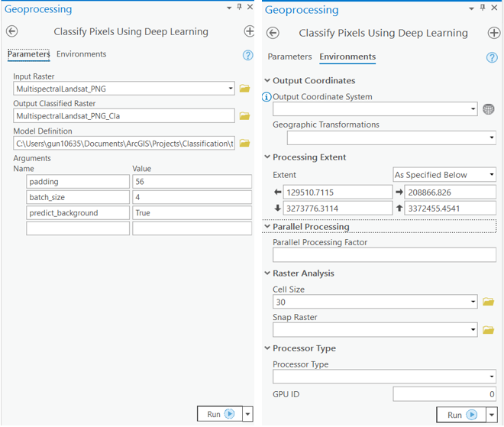The image size is (504, 427).
Task: Switch to Environments tab in left pane
Action: tap(81, 54)
